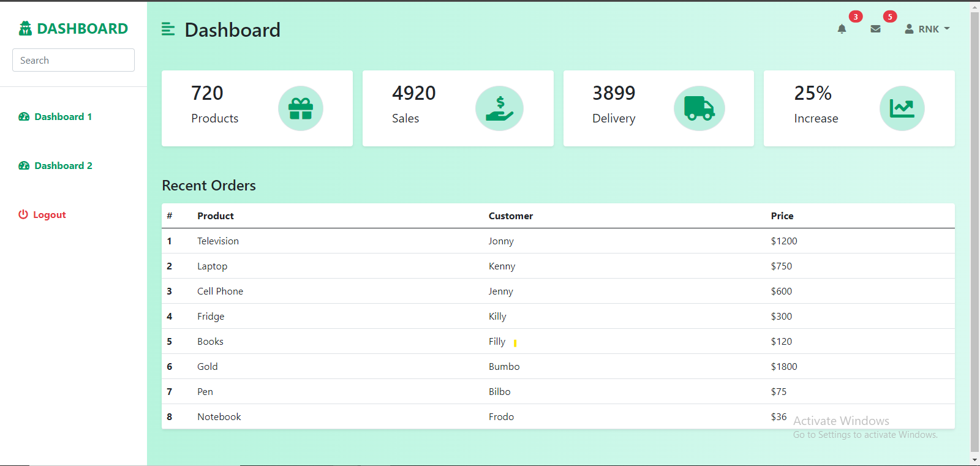Click the DASHBOARD brand title link
The width and height of the screenshot is (980, 466).
coord(82,29)
